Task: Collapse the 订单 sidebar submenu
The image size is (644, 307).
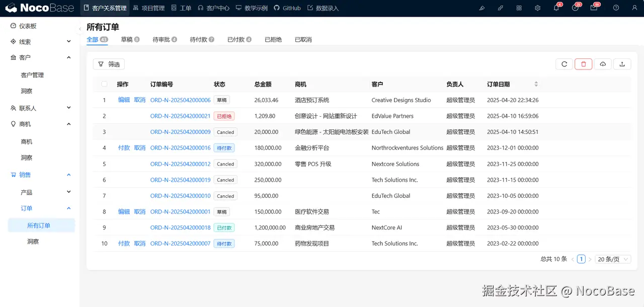Action: click(69, 208)
